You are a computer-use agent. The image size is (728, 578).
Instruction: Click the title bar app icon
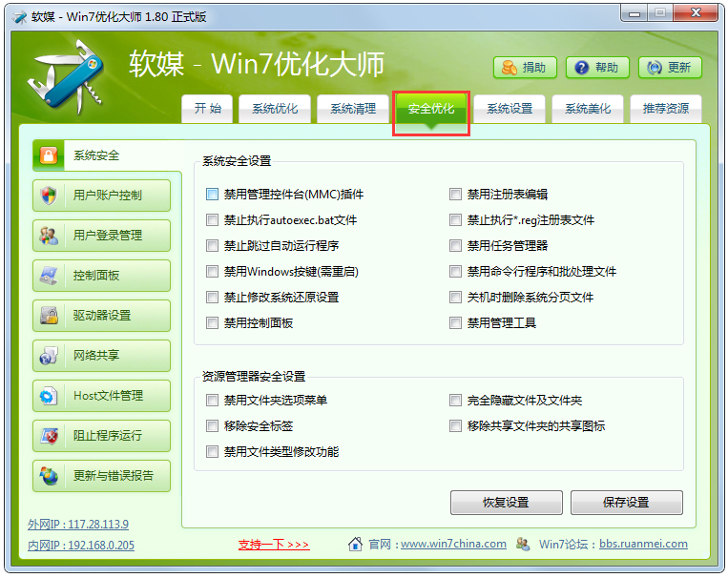pyautogui.click(x=20, y=17)
